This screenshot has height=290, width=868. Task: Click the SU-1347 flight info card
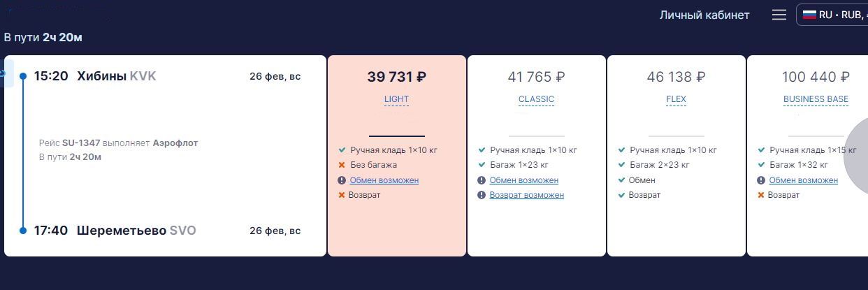165,156
